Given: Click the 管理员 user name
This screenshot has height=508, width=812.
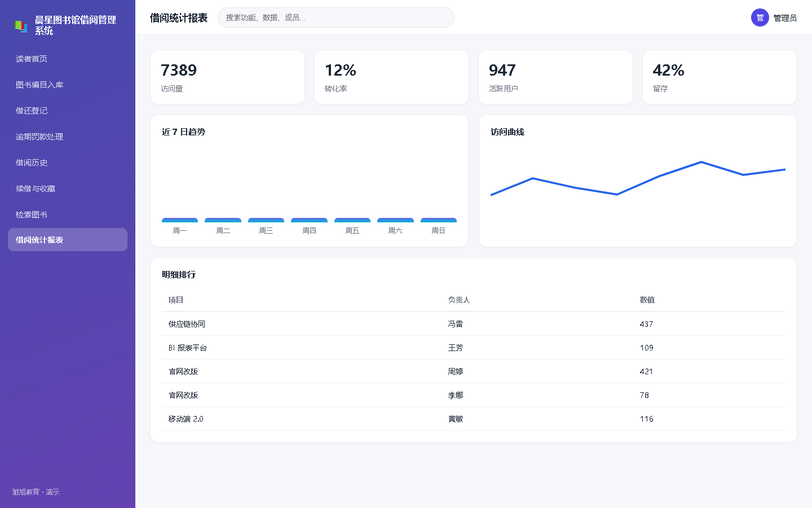Looking at the screenshot, I should (x=785, y=18).
